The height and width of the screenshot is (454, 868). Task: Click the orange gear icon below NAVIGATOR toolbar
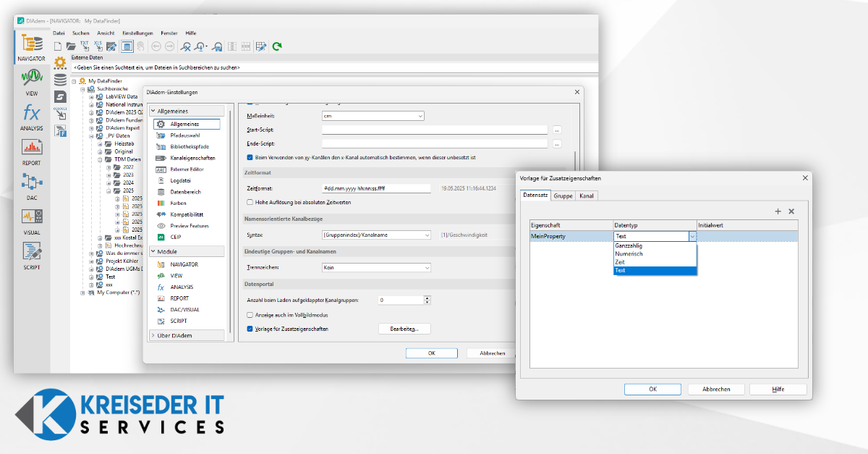[x=61, y=62]
